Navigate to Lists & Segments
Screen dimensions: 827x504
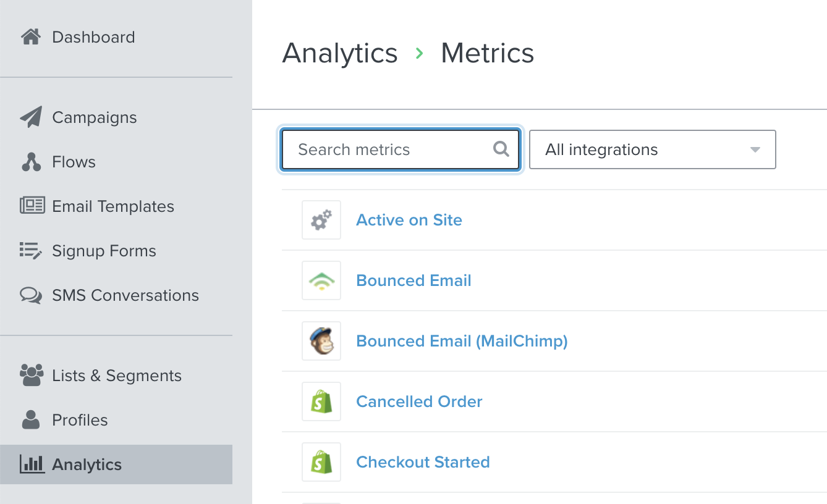(x=116, y=376)
